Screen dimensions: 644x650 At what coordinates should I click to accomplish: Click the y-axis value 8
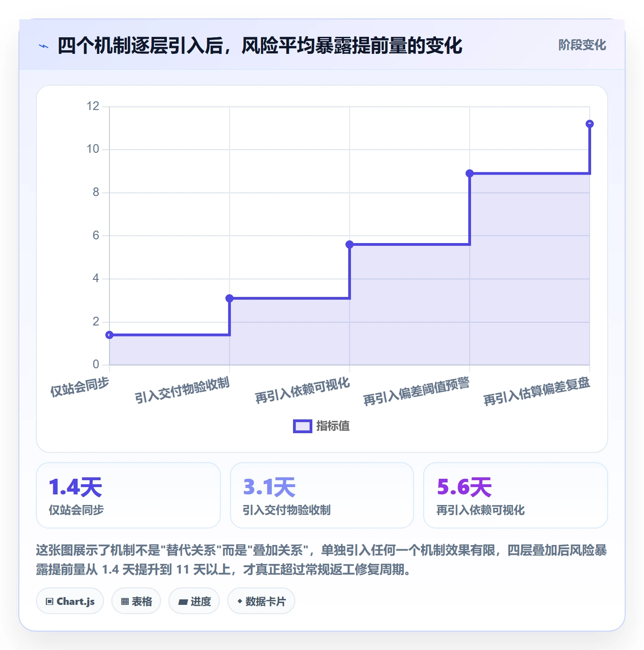pos(96,192)
